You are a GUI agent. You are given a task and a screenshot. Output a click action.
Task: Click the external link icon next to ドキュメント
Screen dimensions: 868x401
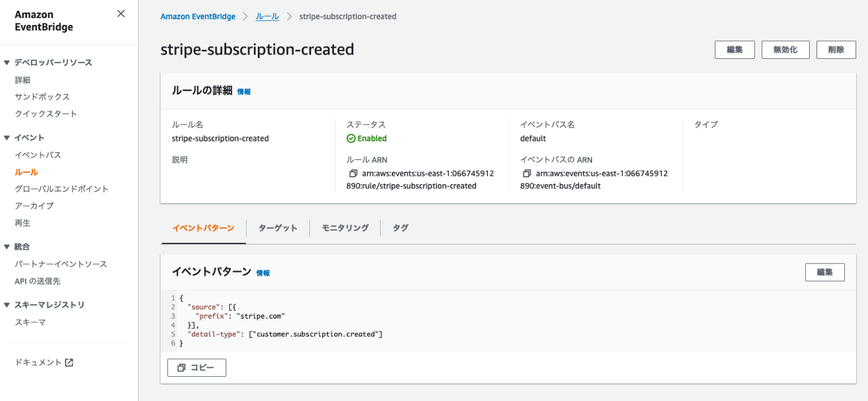coord(69,363)
